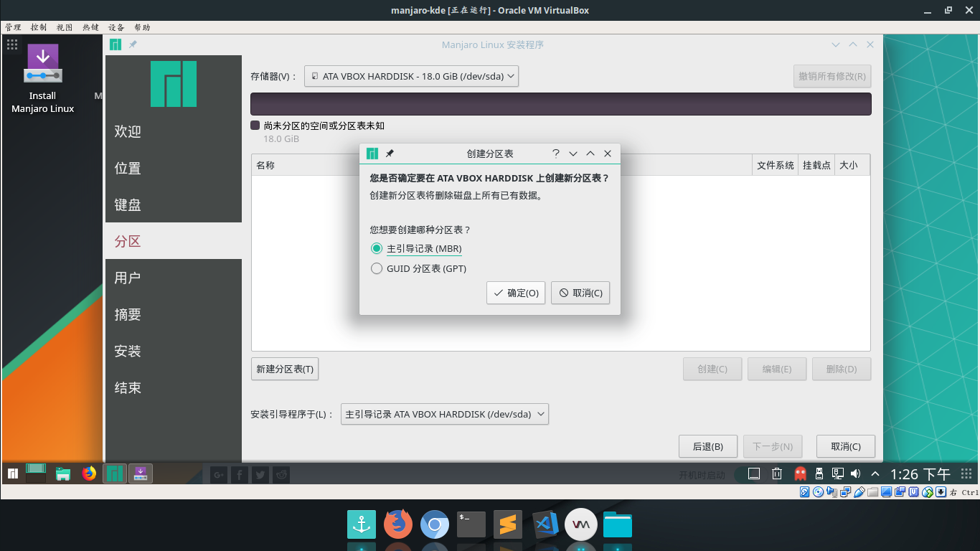Click the pin icon in installer title bar

tap(133, 44)
